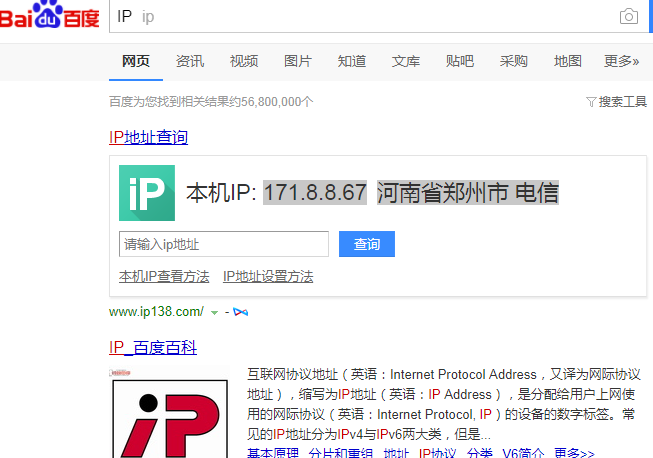Switch to the 视频 tab

[x=244, y=61]
